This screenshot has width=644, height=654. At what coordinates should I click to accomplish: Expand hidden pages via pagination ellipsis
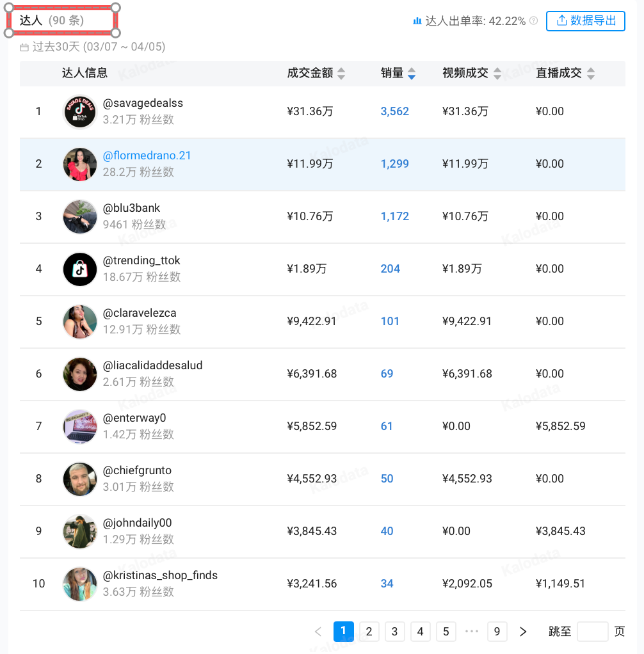point(472,632)
